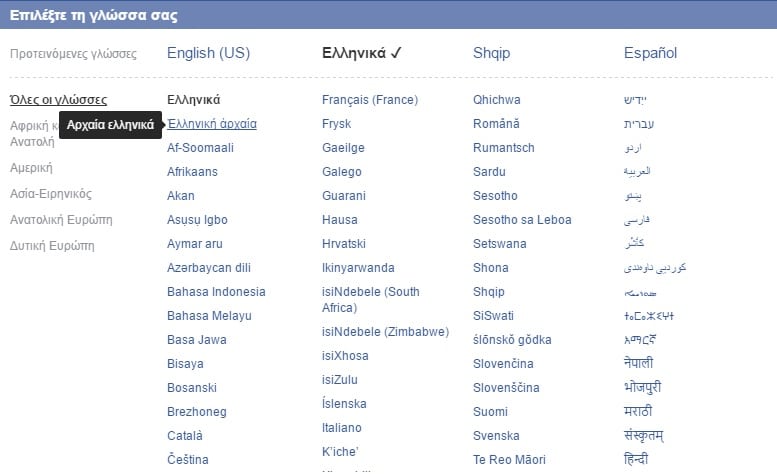Select isiNdebele (Zimbabwe) option
777x474 pixels.
386,331
